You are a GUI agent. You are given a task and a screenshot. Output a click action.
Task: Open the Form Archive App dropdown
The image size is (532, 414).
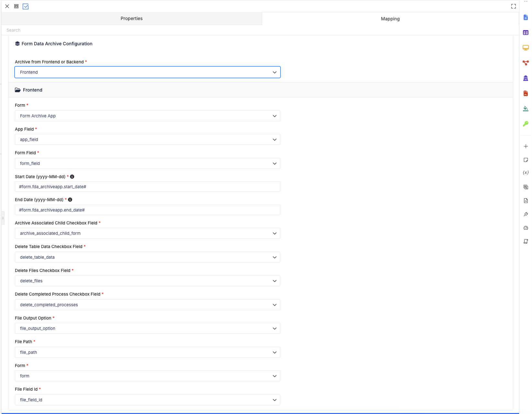coord(148,116)
